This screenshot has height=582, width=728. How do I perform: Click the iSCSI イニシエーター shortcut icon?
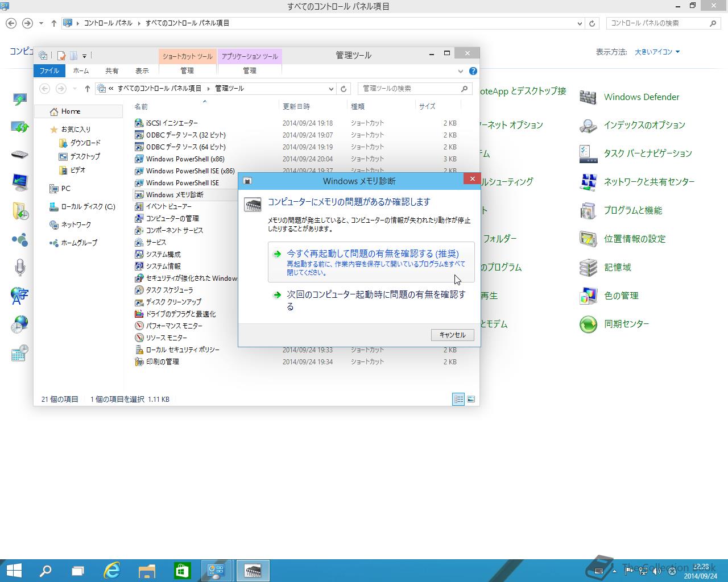[x=139, y=123]
